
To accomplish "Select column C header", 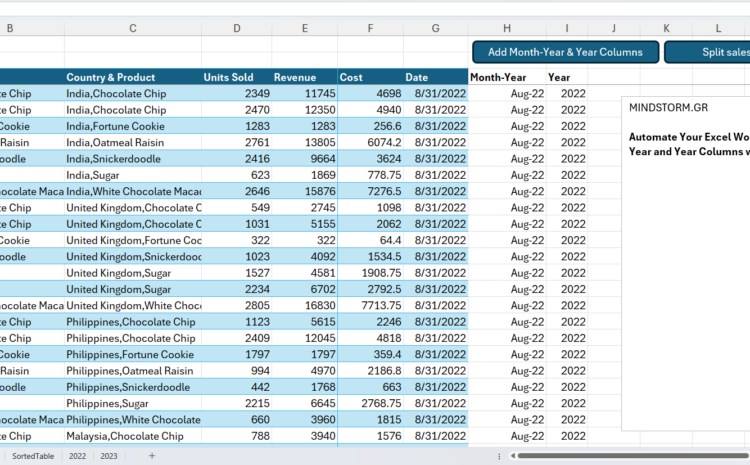I will tap(132, 28).
